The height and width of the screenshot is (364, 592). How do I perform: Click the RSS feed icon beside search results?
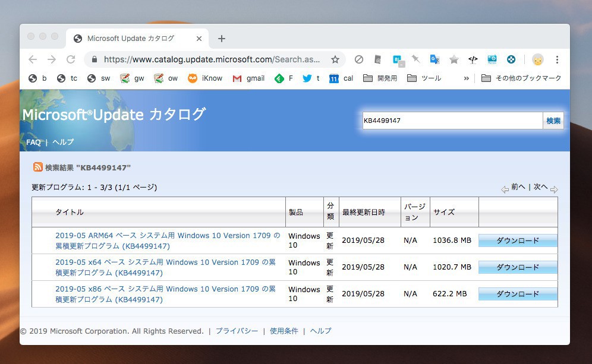[x=38, y=167]
